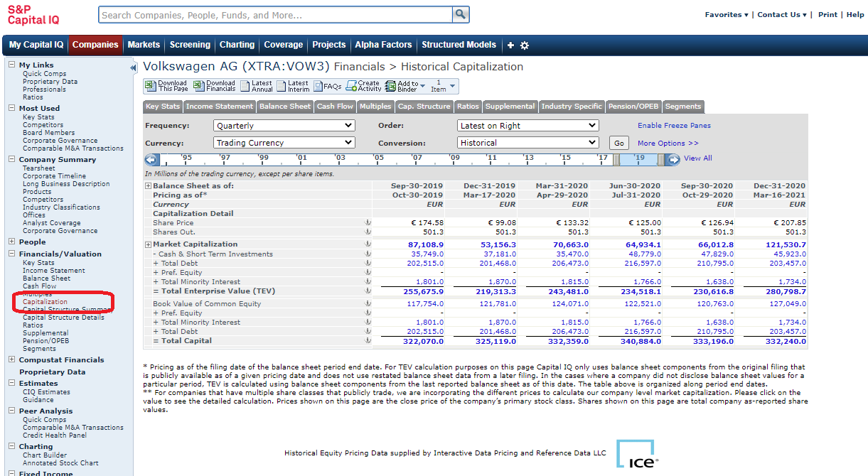This screenshot has width=868, height=476.
Task: Expand Balance Sheet as of row
Action: tap(149, 186)
